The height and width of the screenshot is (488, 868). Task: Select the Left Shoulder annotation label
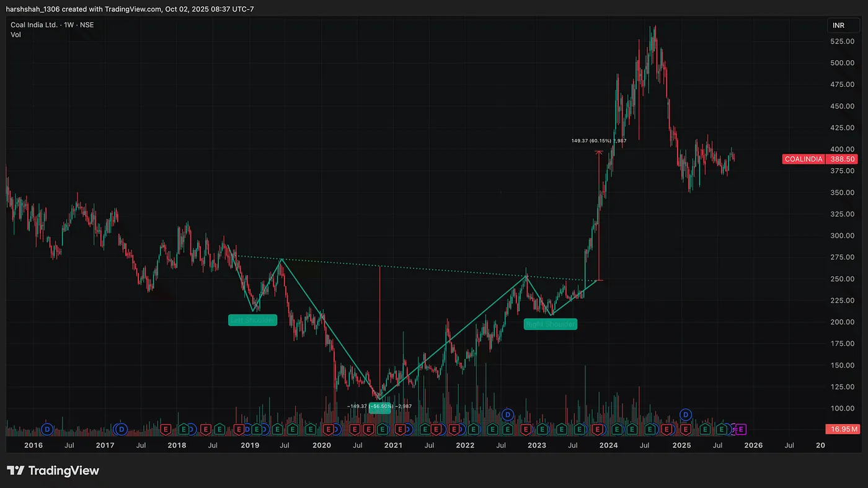[252, 320]
